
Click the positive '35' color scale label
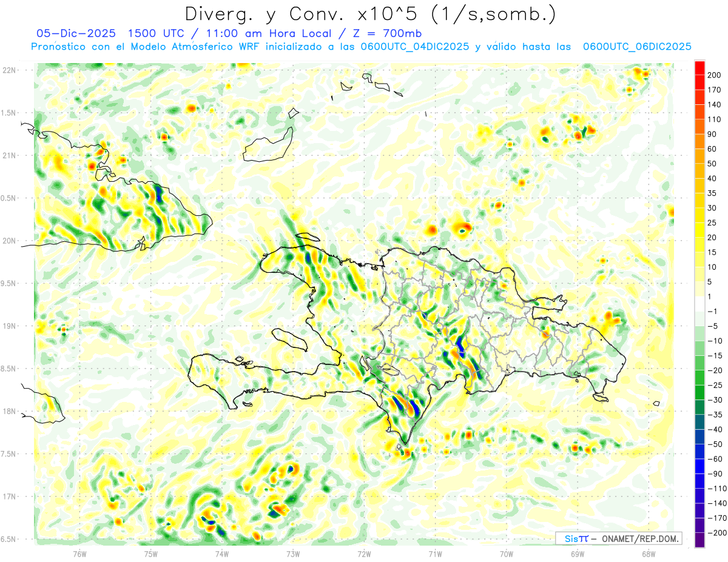pyautogui.click(x=713, y=193)
